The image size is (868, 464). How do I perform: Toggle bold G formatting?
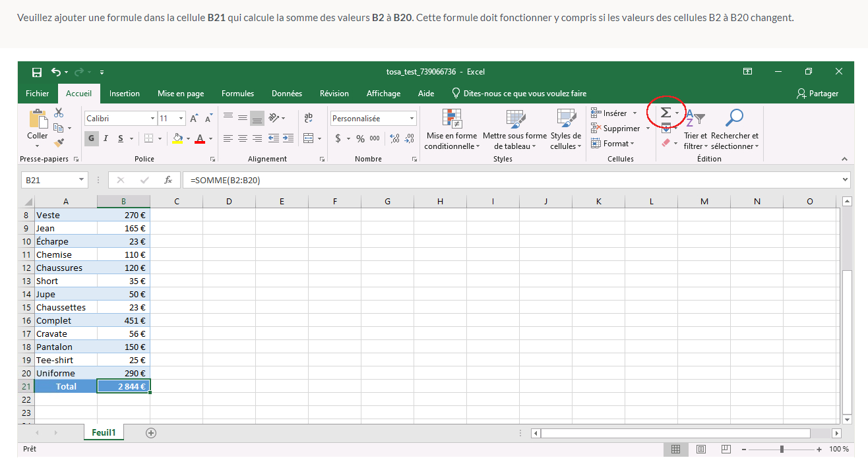pyautogui.click(x=91, y=138)
